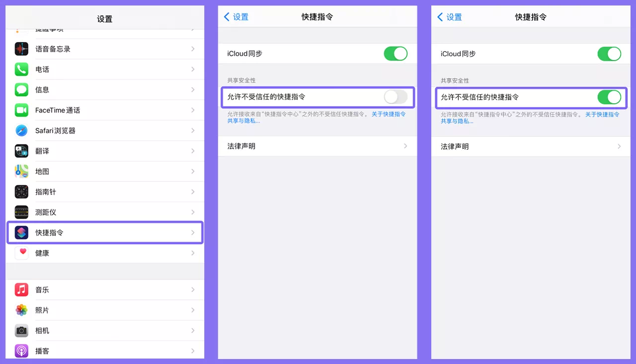This screenshot has height=364, width=636.
Task: Open chevron on 法律声明 in middle screen
Action: [x=405, y=146]
